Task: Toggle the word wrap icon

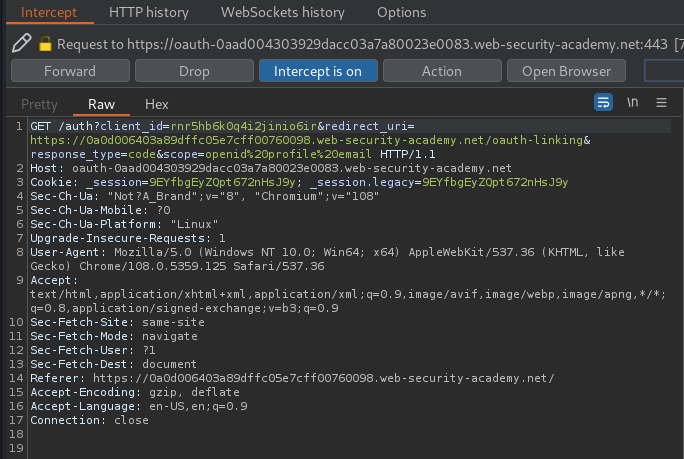Action: point(603,103)
